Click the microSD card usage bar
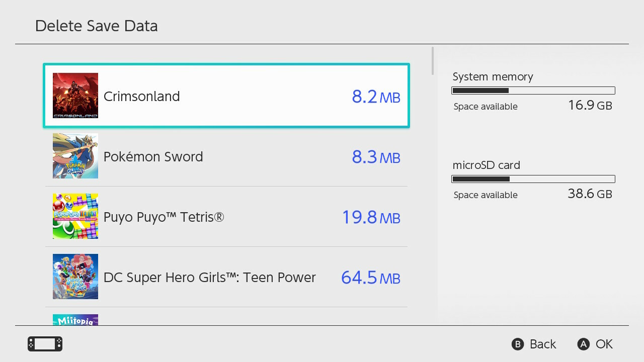 click(533, 179)
